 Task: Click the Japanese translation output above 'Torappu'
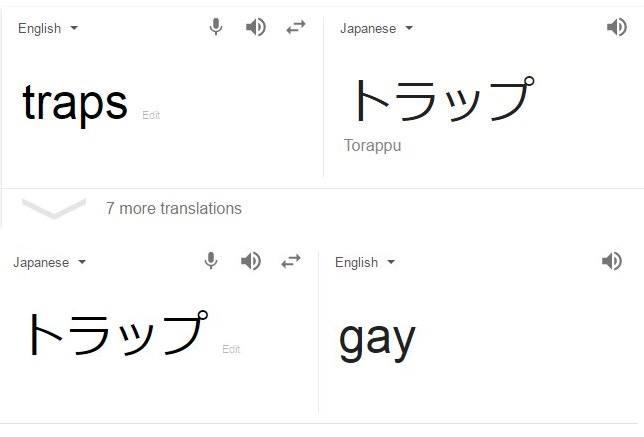point(437,100)
